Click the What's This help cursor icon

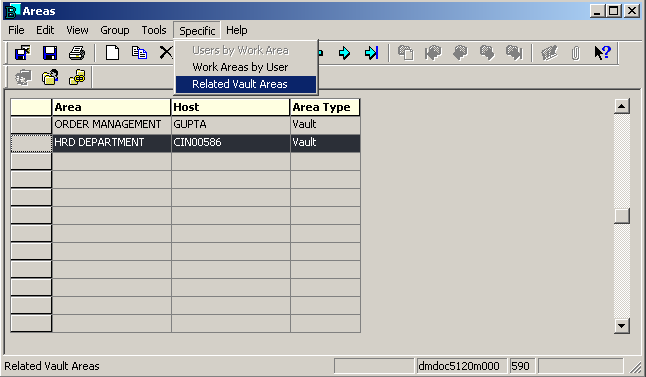[602, 53]
